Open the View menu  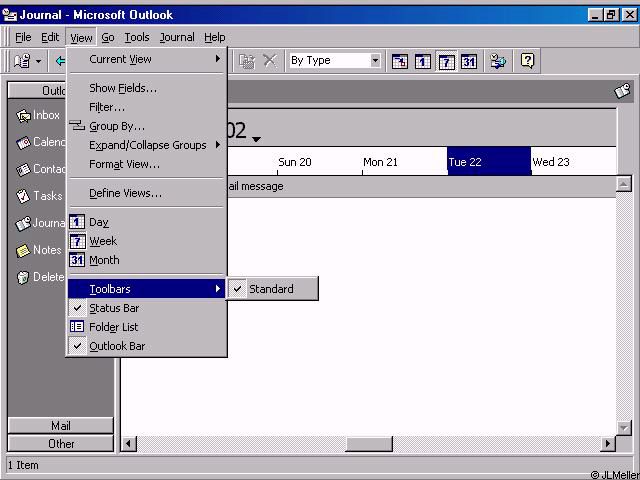[x=81, y=38]
